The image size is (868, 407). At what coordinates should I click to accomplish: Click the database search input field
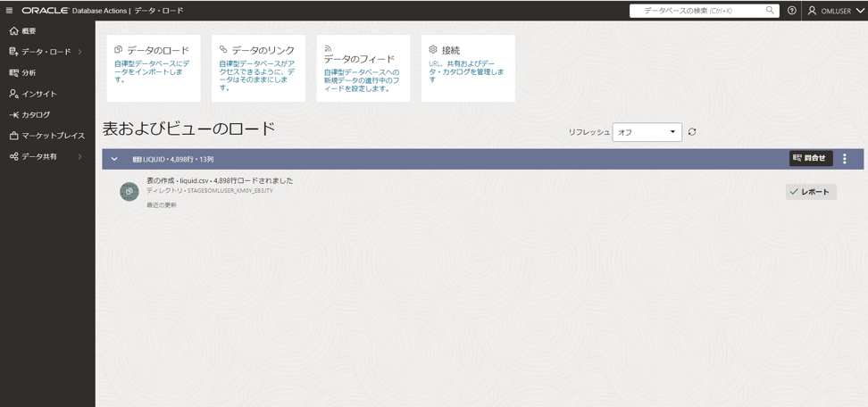click(697, 11)
